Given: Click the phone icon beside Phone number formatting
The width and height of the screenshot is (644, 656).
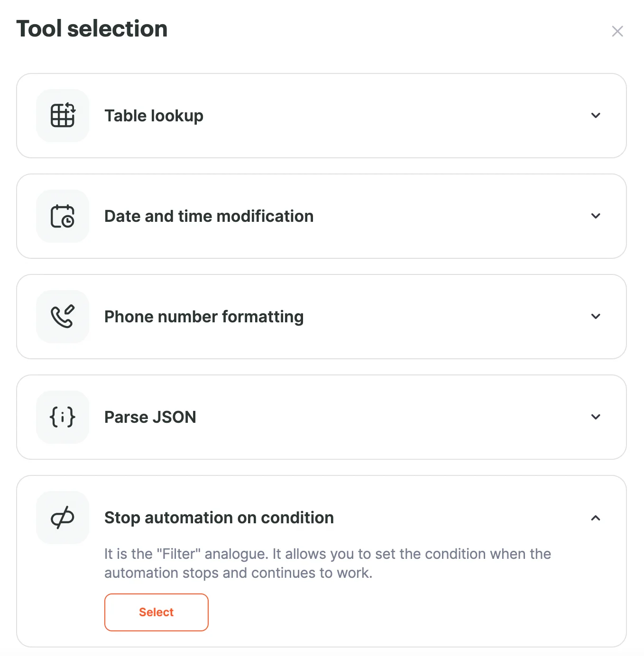Looking at the screenshot, I should (x=62, y=316).
